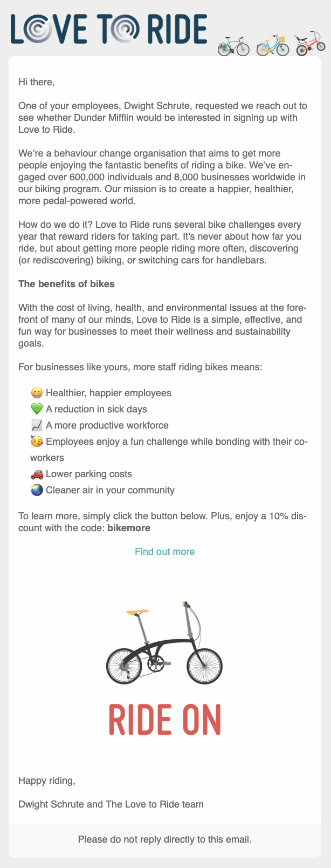The image size is (331, 868).
Task: Click the bikemore discount code
Action: click(129, 528)
